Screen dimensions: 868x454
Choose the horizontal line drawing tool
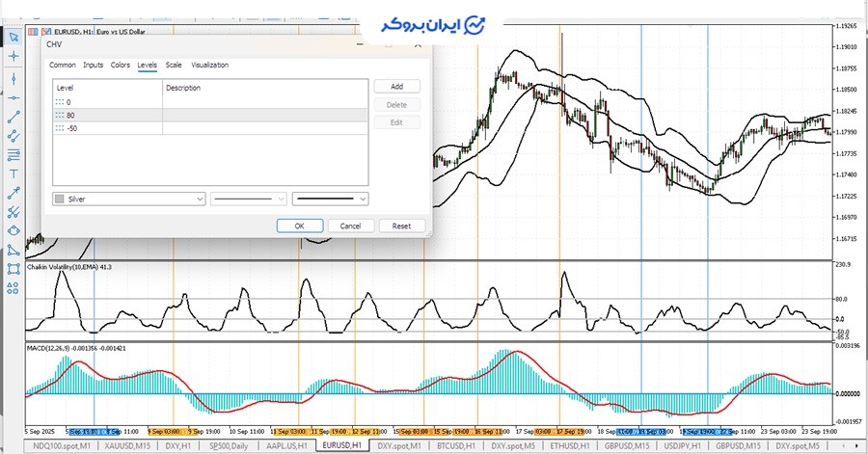tap(14, 97)
